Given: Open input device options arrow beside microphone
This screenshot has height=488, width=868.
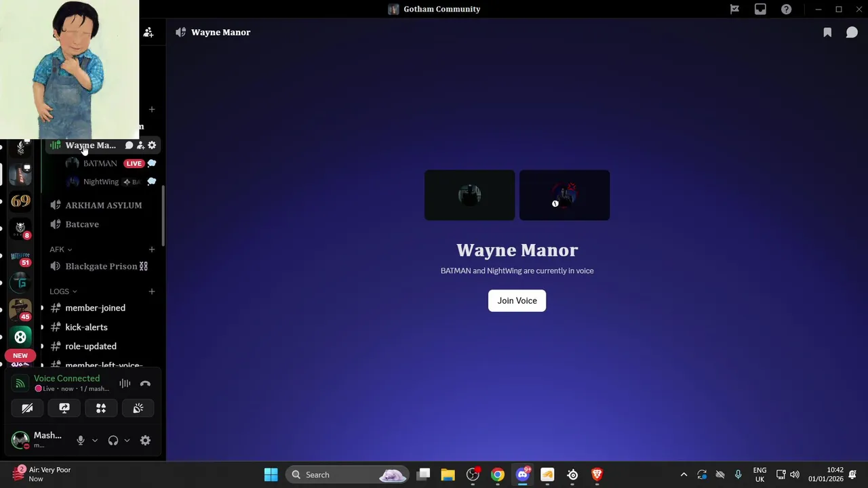Looking at the screenshot, I should [94, 441].
